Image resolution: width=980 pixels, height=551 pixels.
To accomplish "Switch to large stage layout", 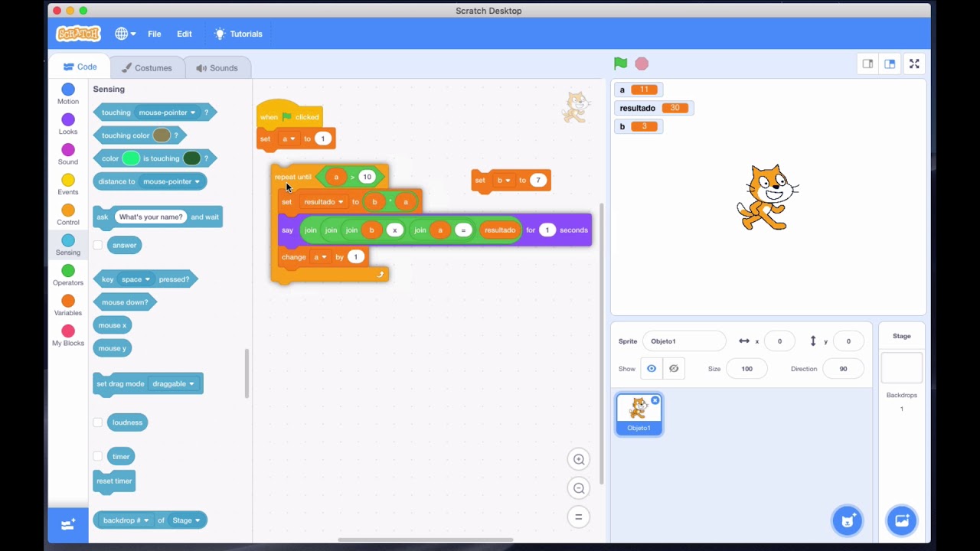I will pos(890,64).
